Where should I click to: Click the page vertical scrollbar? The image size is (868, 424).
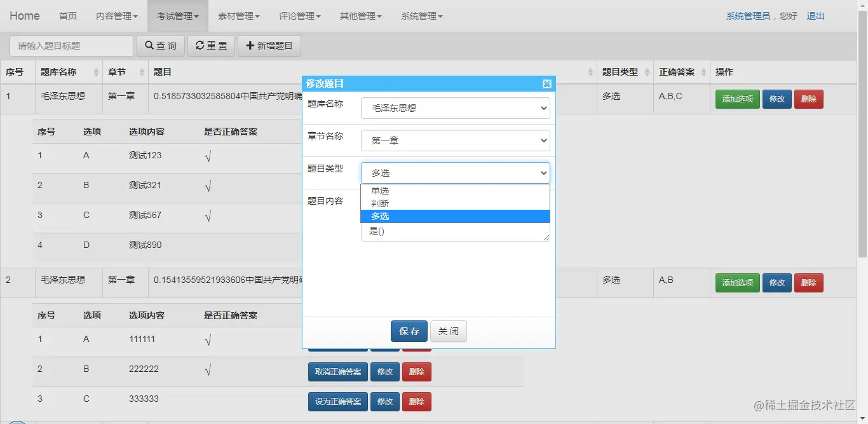tap(863, 133)
